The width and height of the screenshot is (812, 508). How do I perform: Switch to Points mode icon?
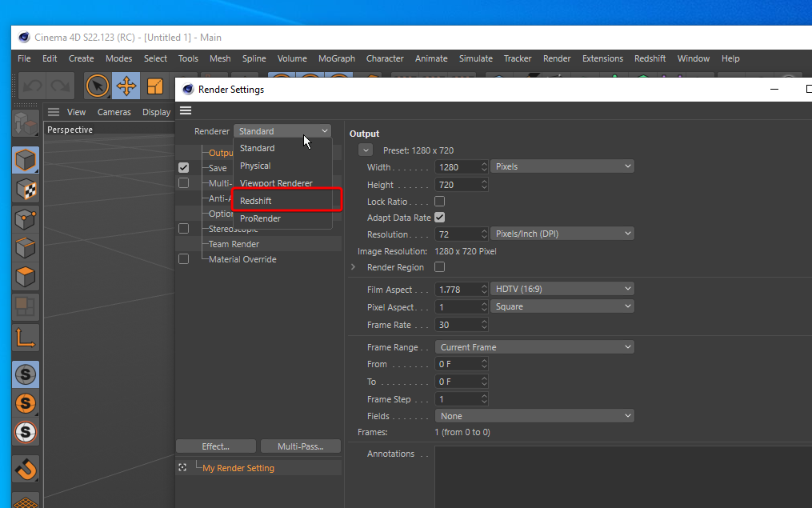(x=26, y=219)
